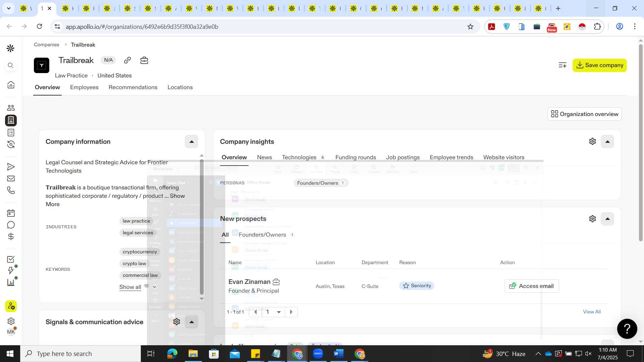This screenshot has width=644, height=362.
Task: Open New prospects settings gear
Action: pos(592,219)
